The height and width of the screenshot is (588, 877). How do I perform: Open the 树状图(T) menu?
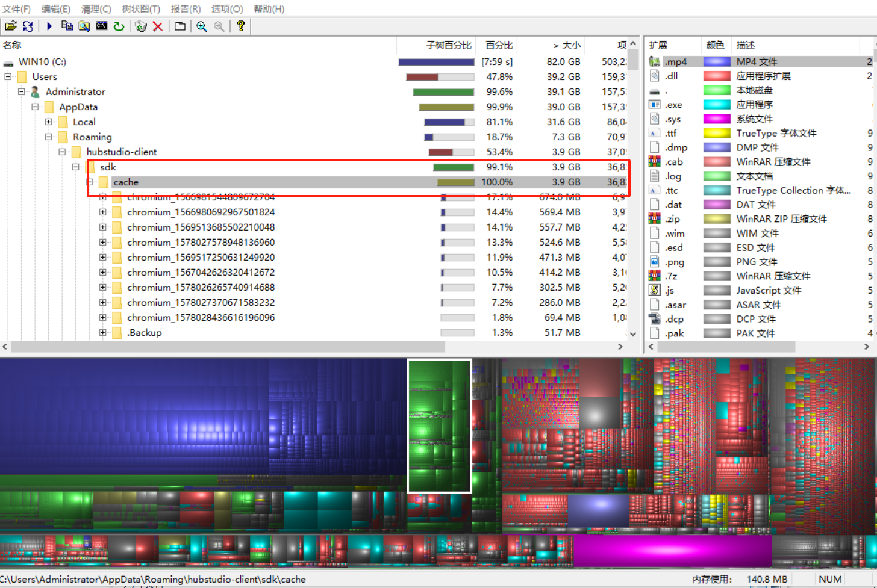pyautogui.click(x=140, y=9)
